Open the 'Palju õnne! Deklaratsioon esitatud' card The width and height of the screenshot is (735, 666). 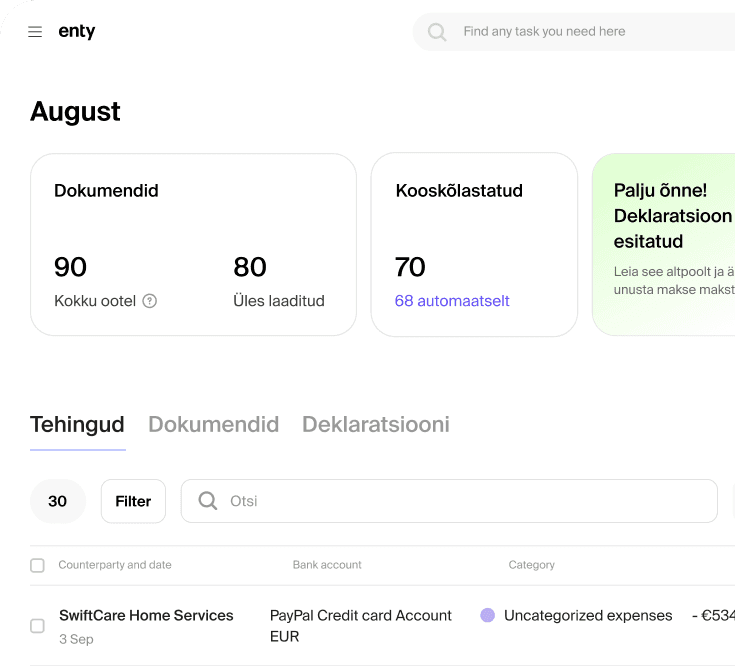663,244
